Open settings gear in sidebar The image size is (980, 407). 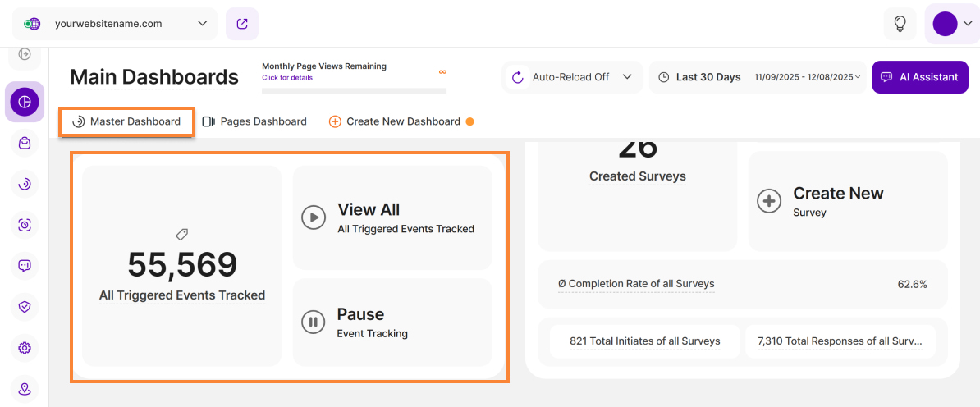tap(25, 348)
